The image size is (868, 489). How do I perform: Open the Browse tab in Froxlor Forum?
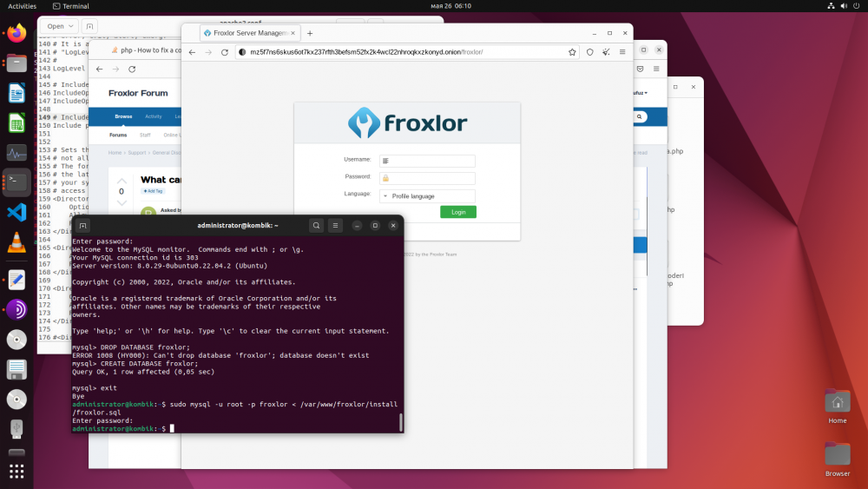pyautogui.click(x=123, y=117)
